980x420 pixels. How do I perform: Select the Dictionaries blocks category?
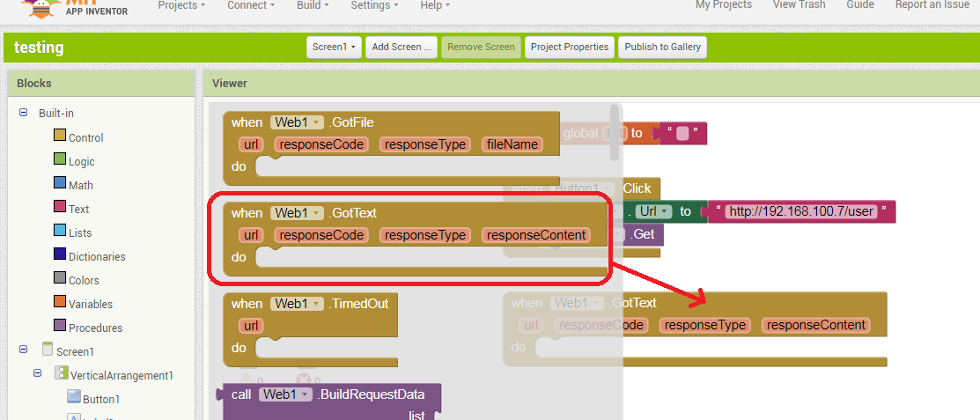tap(96, 256)
